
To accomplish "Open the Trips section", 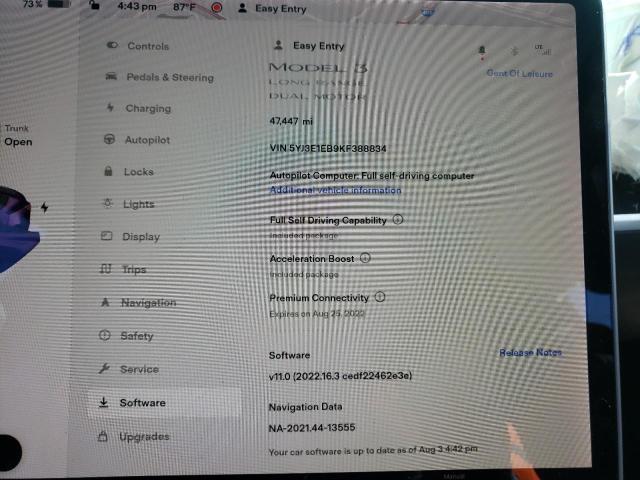I will (x=122, y=269).
